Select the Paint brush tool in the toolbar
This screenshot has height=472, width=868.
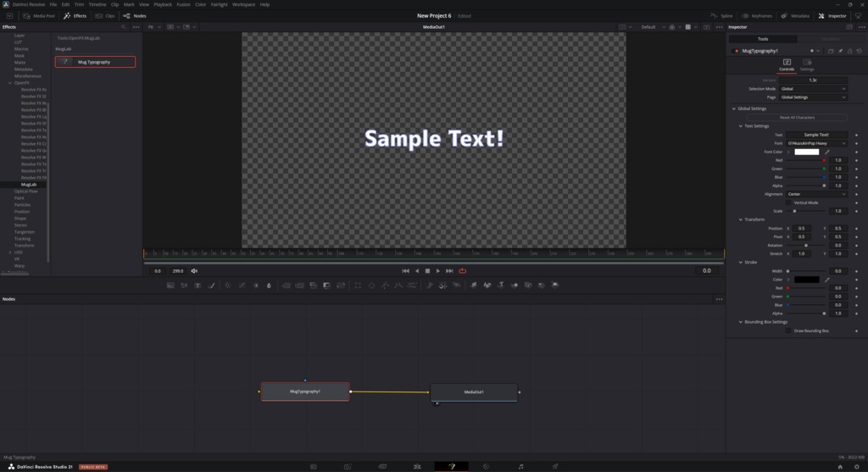(211, 286)
